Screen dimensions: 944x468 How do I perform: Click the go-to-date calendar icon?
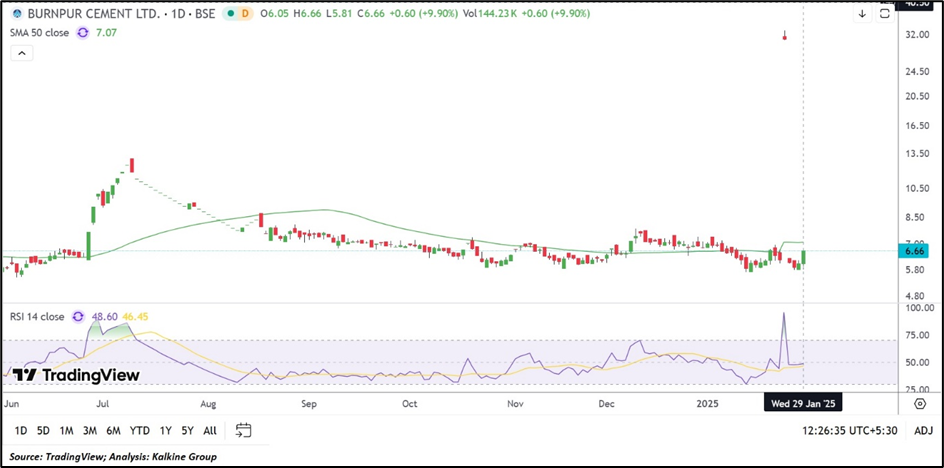(x=243, y=431)
